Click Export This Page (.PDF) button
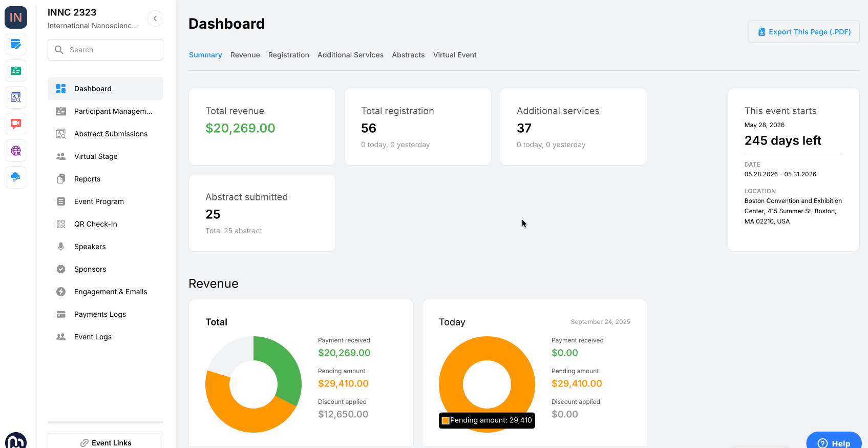 (x=803, y=32)
